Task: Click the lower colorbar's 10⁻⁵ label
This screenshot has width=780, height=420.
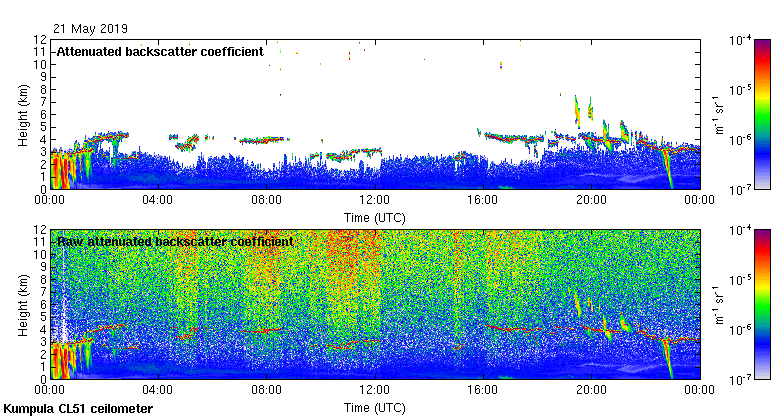Action: [x=740, y=280]
